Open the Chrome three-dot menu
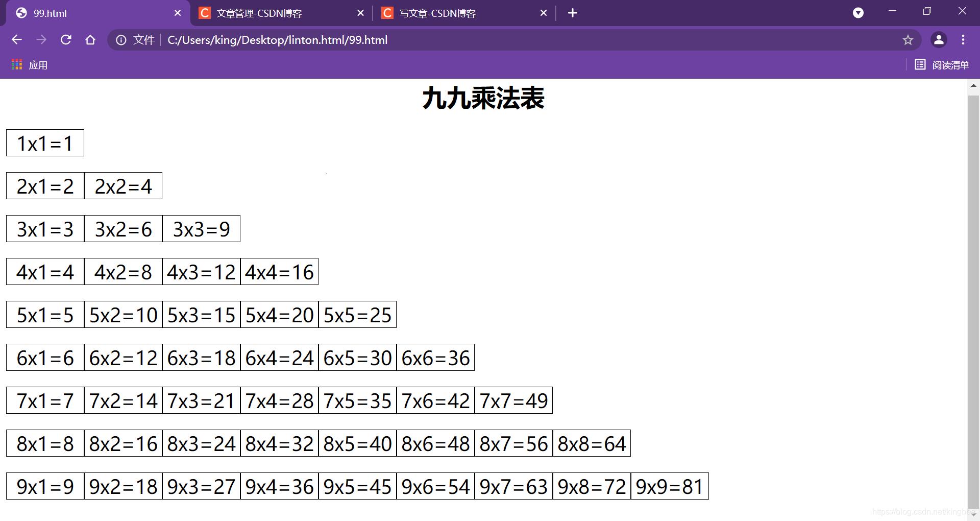Screen dimensions: 980x521 [x=963, y=40]
